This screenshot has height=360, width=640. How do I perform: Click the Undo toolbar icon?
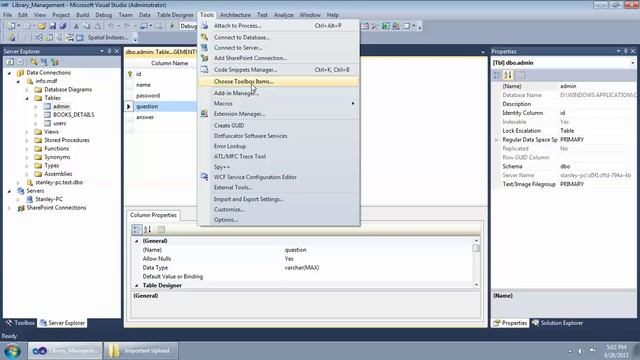(110, 26)
